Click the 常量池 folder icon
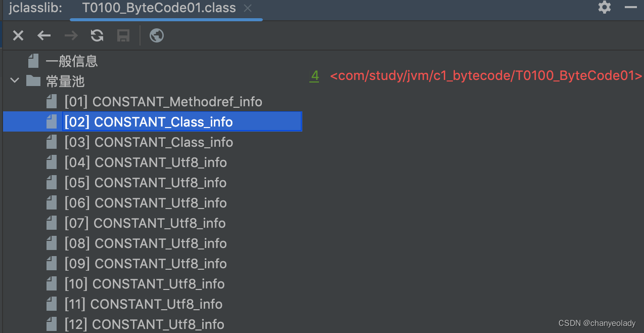Screen dimensions: 644x333 point(33,80)
